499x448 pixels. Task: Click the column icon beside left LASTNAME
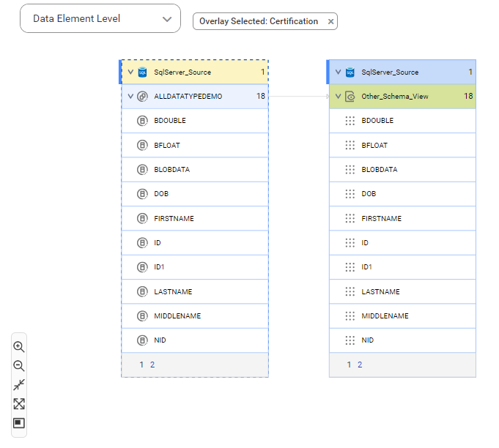(142, 291)
